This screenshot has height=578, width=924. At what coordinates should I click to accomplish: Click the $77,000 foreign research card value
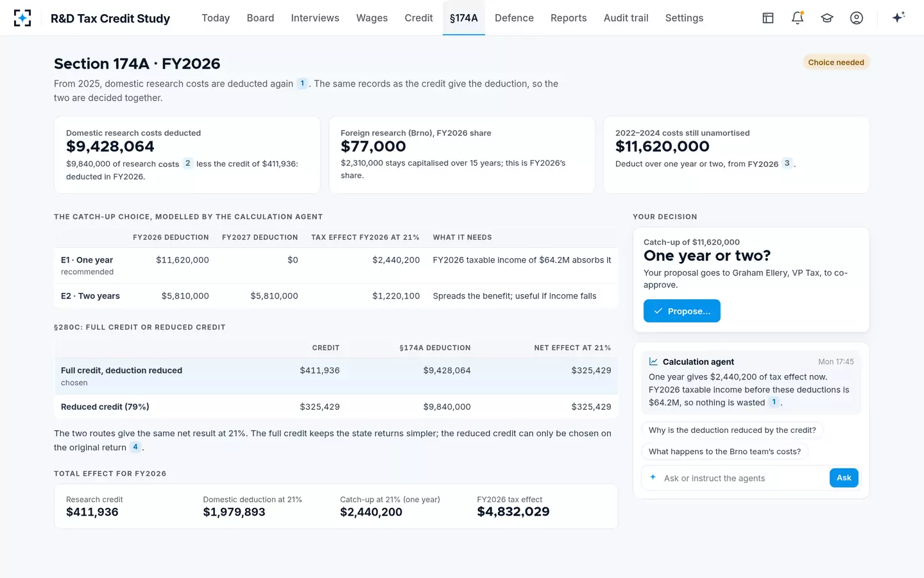coord(373,146)
